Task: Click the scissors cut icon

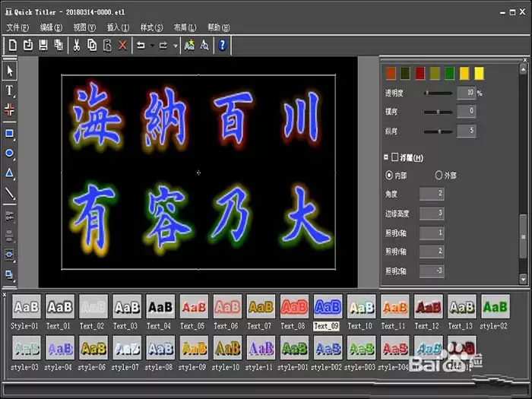Action: tap(77, 45)
